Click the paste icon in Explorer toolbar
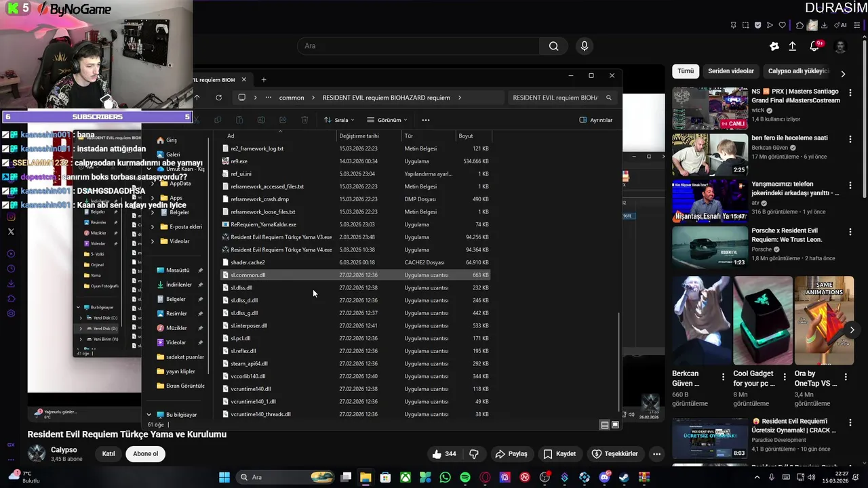The width and height of the screenshot is (868, 488). click(239, 120)
